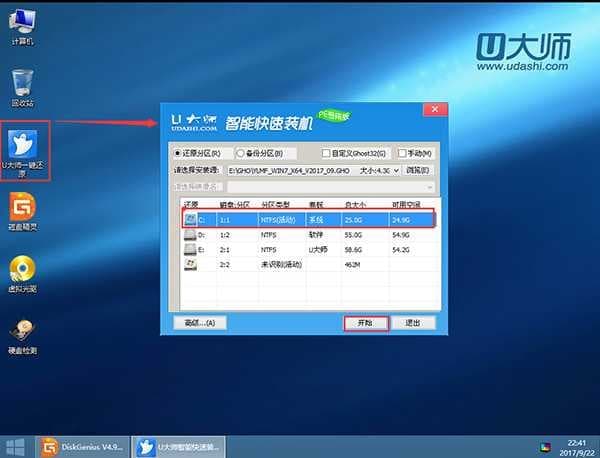Select the 1:2 cell in D: row

[225, 235]
